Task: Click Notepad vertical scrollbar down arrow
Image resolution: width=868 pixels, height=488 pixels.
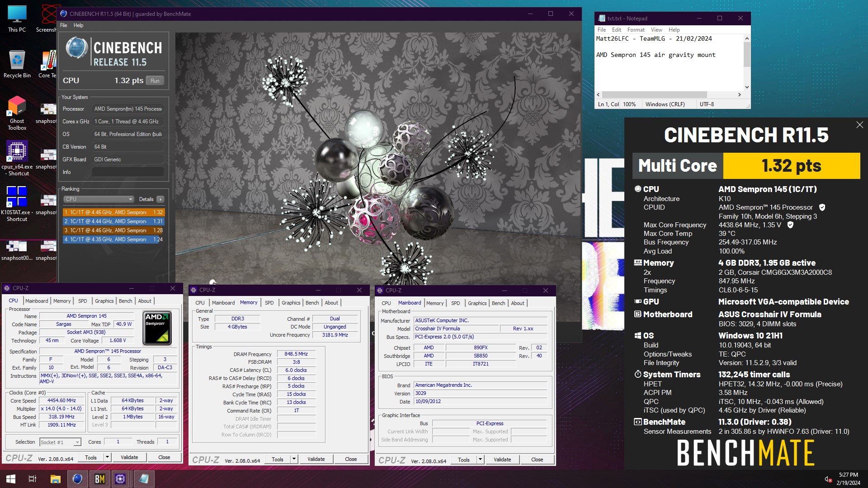Action: click(x=747, y=87)
